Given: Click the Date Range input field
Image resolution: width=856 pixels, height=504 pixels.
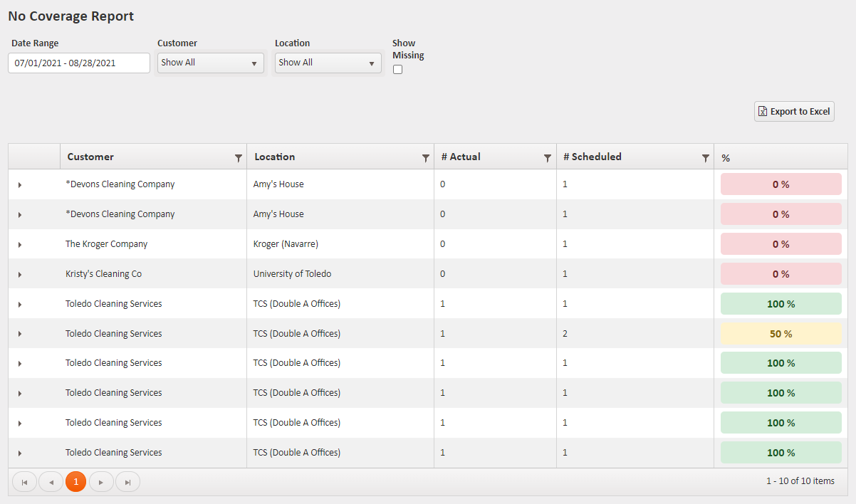Looking at the screenshot, I should [79, 63].
